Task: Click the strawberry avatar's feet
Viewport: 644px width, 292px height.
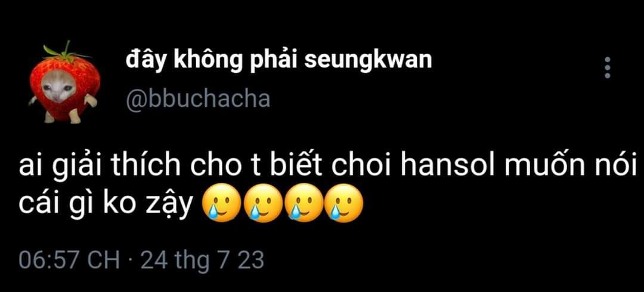Action: coord(63,117)
